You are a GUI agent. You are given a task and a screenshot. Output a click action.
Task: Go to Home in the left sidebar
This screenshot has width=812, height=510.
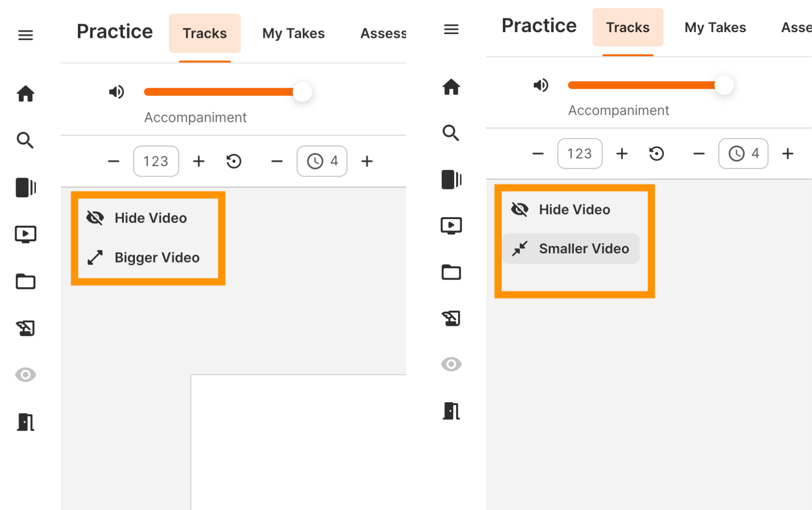tap(26, 93)
